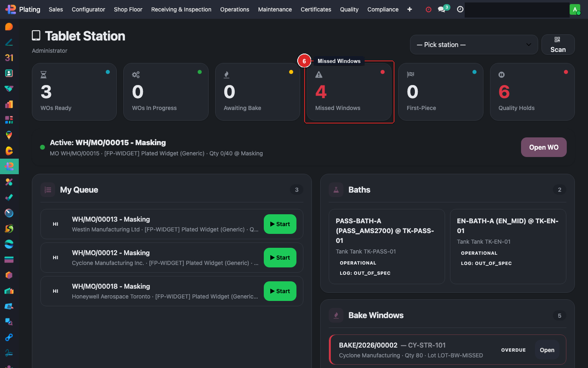Image resolution: width=588 pixels, height=368 pixels.
Task: Click the red timer icon in top bar
Action: [428, 9]
